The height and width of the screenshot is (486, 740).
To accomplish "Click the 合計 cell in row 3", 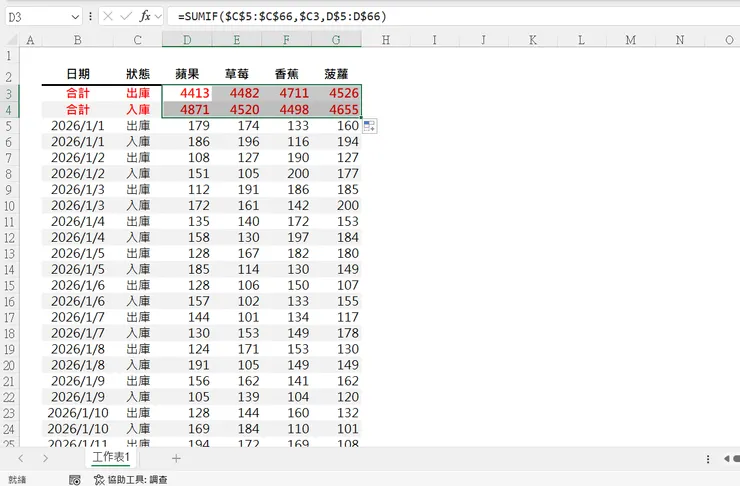I will (78, 93).
